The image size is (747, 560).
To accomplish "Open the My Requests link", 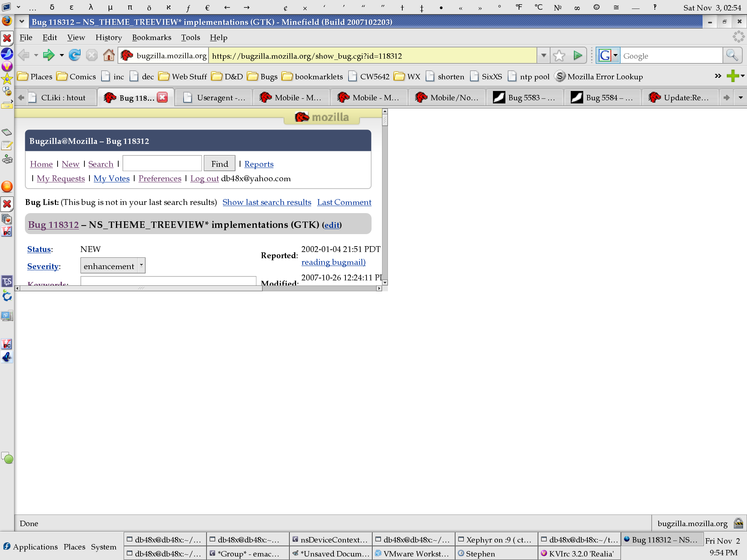I will coord(61,178).
